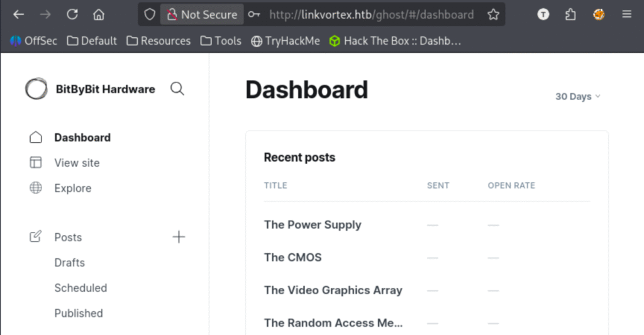Open the browser extensions puzzle icon
The image size is (644, 335).
[x=570, y=14]
